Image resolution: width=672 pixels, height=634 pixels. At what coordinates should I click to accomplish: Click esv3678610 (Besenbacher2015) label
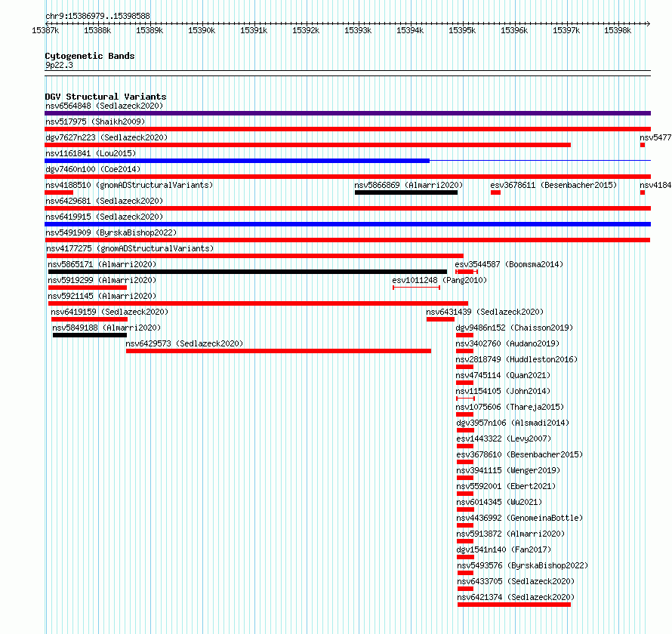(x=520, y=454)
